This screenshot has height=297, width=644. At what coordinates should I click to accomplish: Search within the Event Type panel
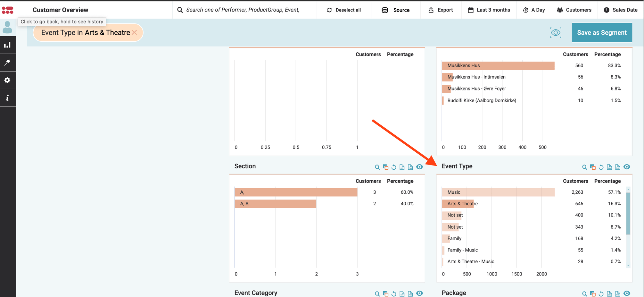tap(584, 167)
